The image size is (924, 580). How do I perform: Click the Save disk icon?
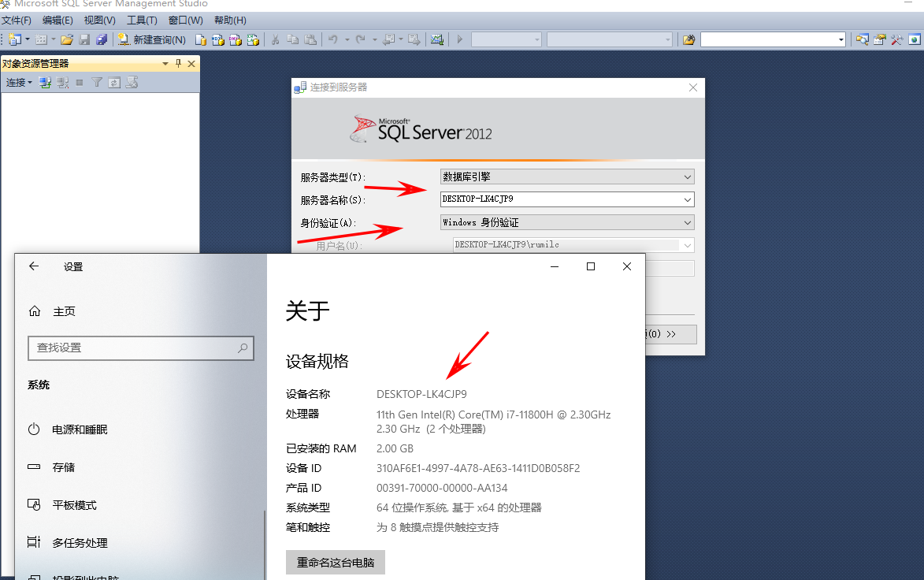tap(84, 39)
